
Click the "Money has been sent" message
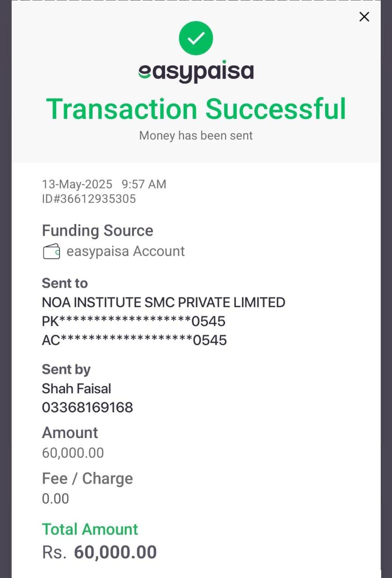[x=196, y=135]
